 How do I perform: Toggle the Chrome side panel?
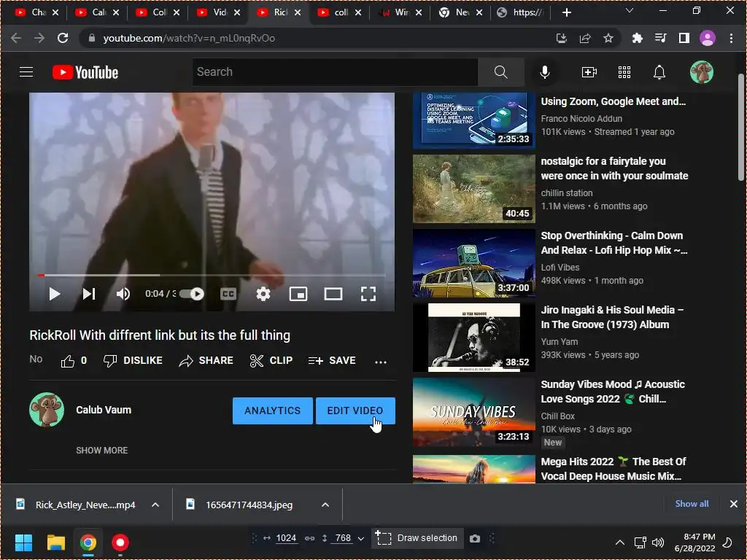tap(684, 38)
